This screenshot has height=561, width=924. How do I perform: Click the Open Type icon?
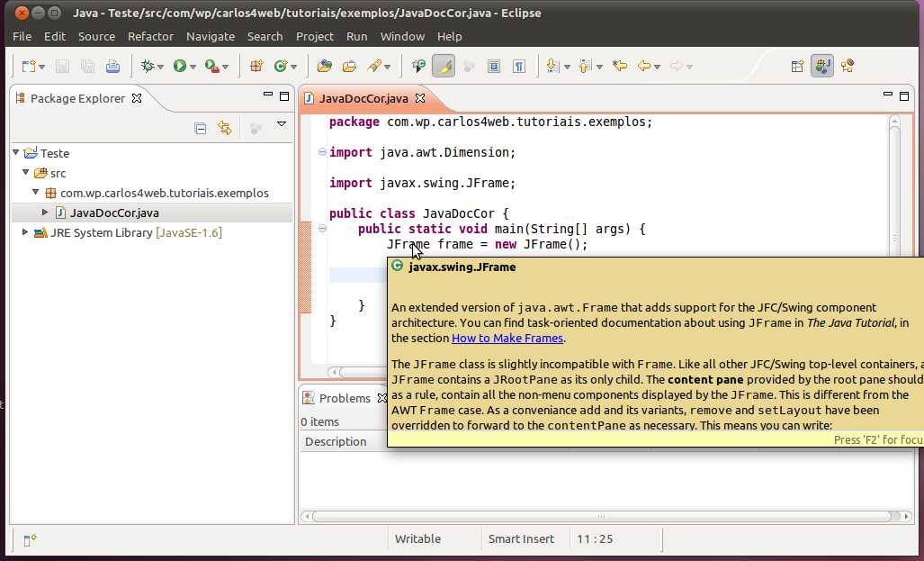(324, 66)
